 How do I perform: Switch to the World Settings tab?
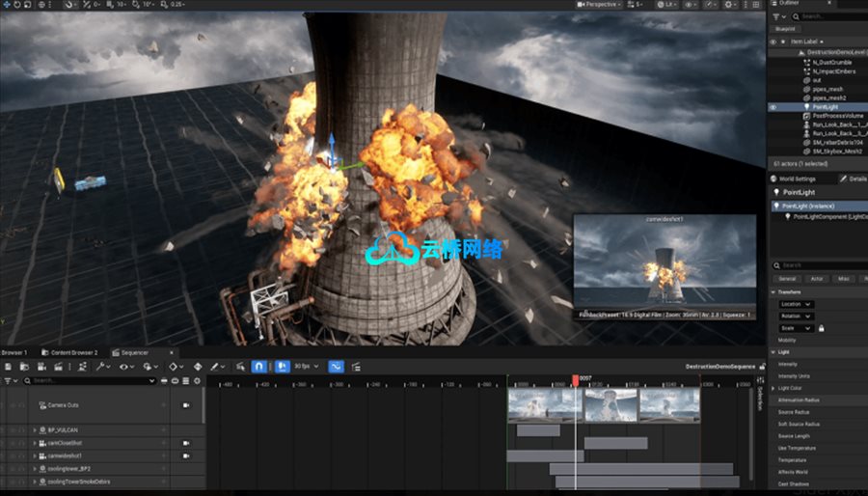(x=793, y=179)
